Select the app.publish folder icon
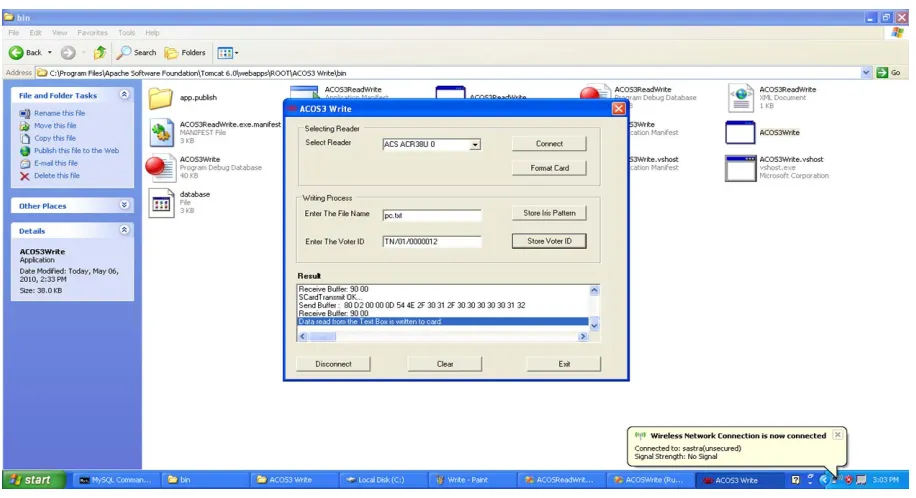 click(x=160, y=98)
